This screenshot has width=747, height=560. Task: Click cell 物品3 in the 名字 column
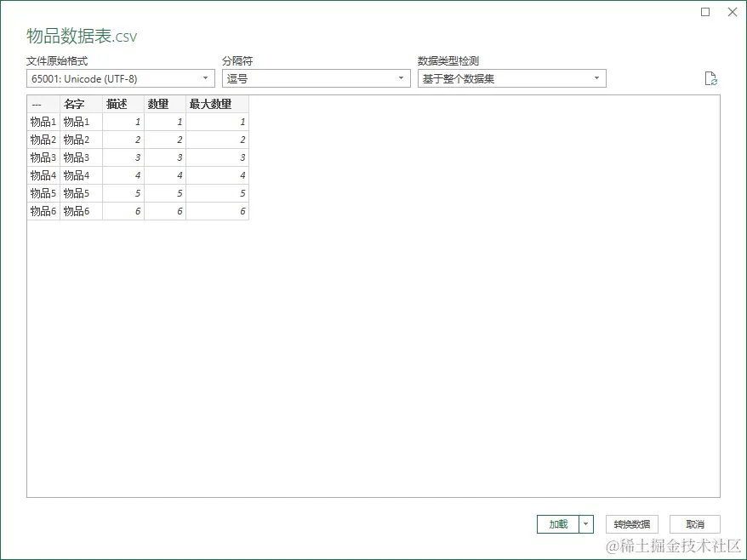click(x=75, y=157)
